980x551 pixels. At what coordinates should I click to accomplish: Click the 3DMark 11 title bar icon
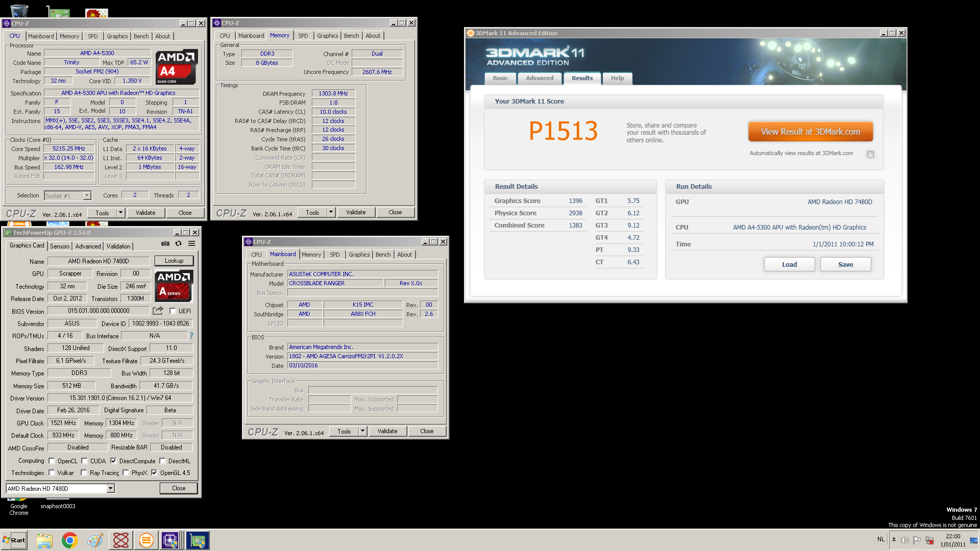click(x=471, y=33)
